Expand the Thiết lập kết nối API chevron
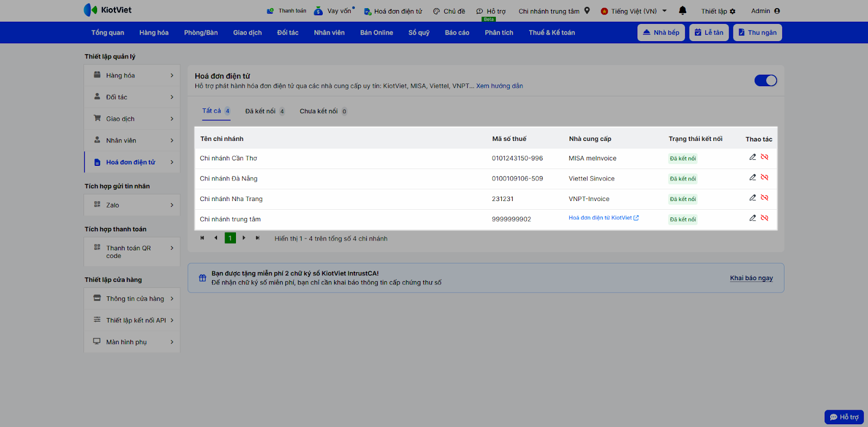The height and width of the screenshot is (427, 868). point(172,320)
